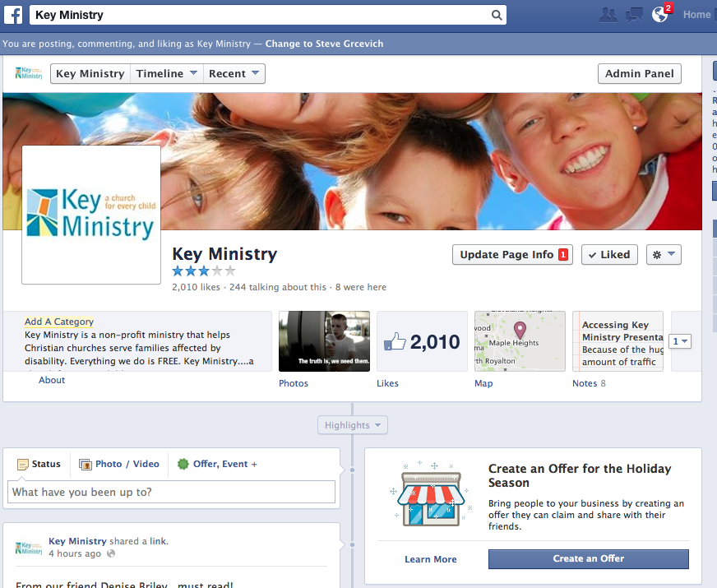Image resolution: width=717 pixels, height=588 pixels.
Task: Click the Facebook logo icon
Action: (x=13, y=15)
